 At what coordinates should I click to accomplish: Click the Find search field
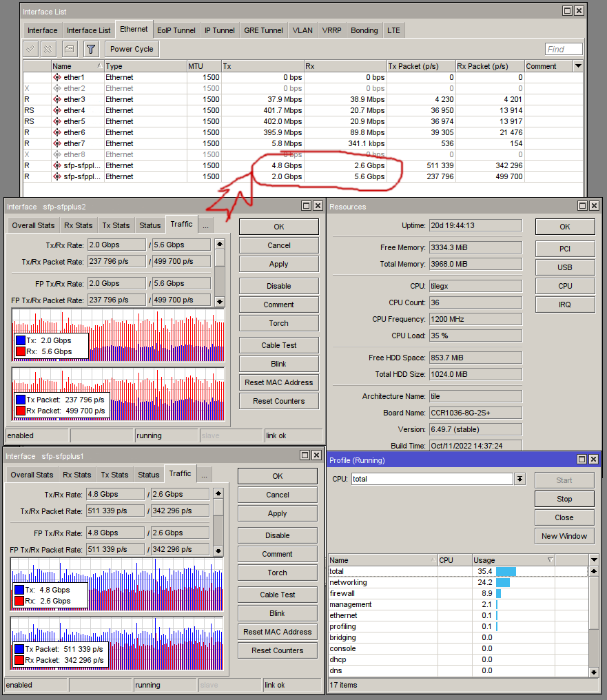(x=564, y=49)
